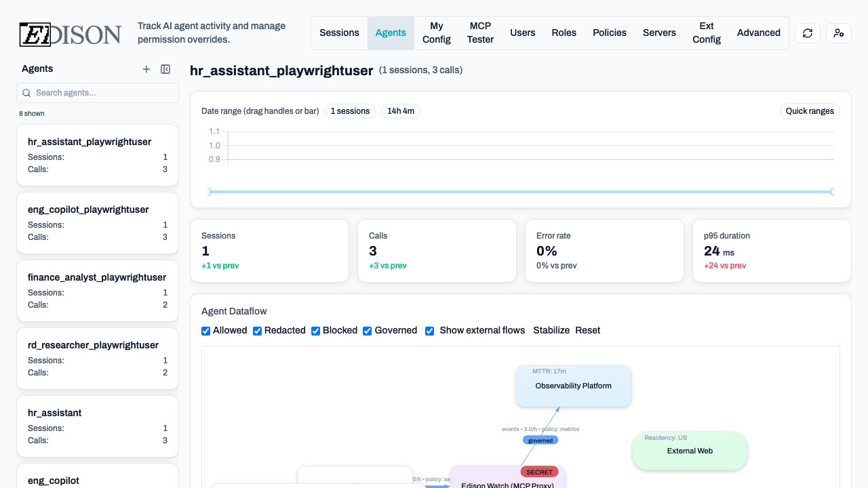Switch to the Sessions tab
The image size is (868, 488).
pos(339,33)
